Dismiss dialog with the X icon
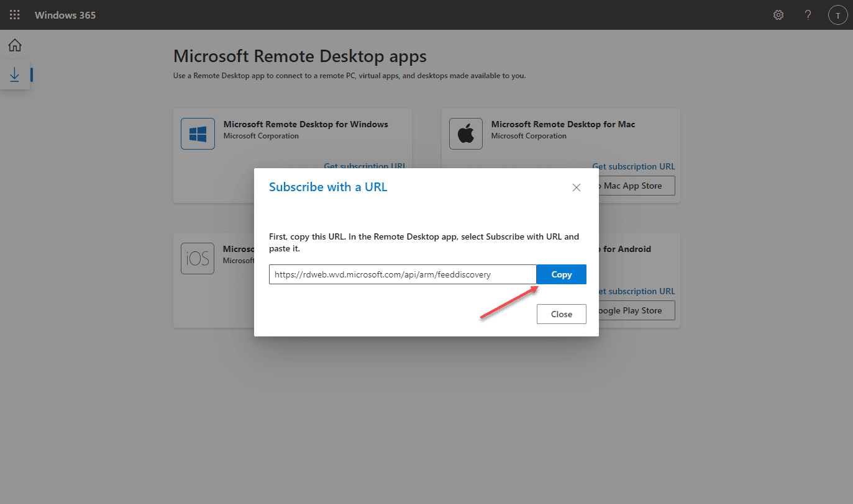Image resolution: width=853 pixels, height=504 pixels. (x=577, y=187)
